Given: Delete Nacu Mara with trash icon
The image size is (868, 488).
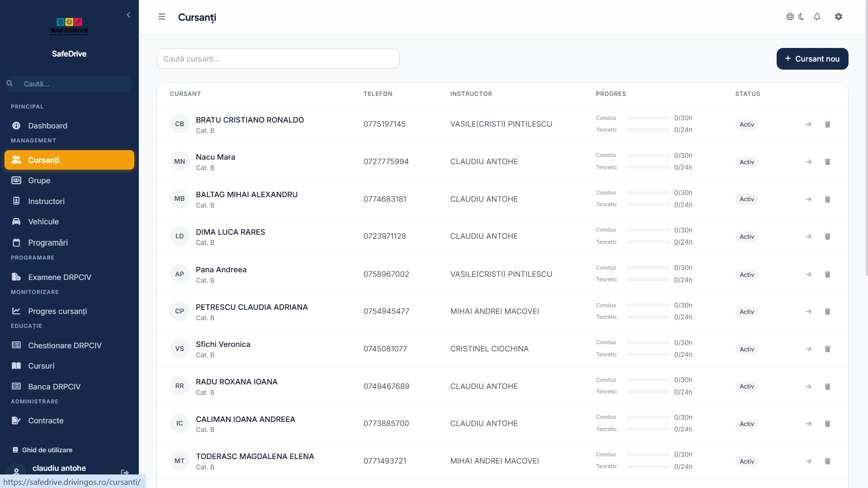Looking at the screenshot, I should (x=827, y=162).
